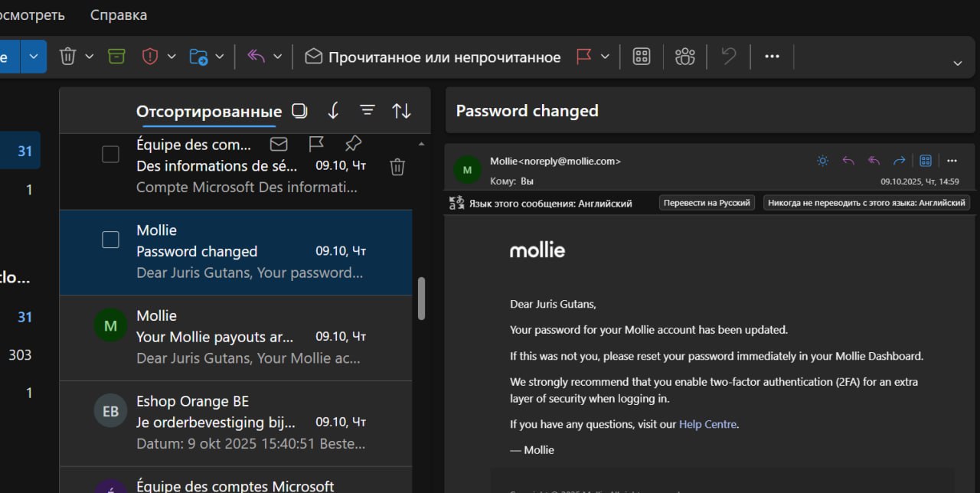Viewport: 980px width, 493px height.
Task: Click the envelope icon for read/unread
Action: click(313, 57)
